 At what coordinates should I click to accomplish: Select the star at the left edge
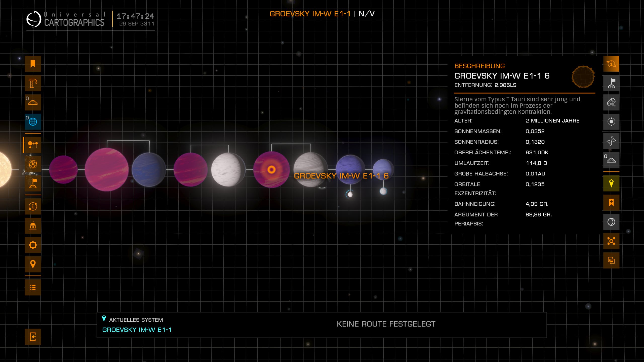pos(5,170)
